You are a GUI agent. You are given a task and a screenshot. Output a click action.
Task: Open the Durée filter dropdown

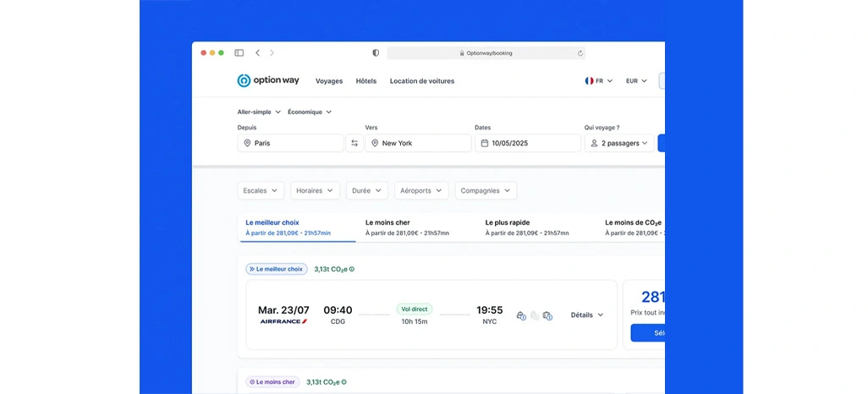(367, 190)
